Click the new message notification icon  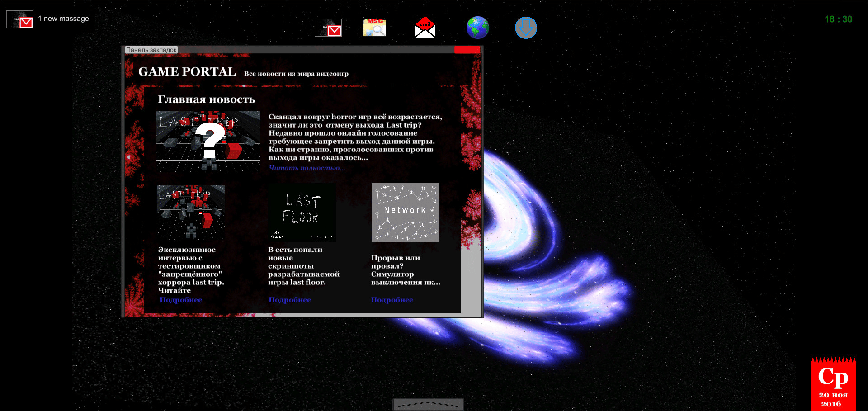[20, 19]
